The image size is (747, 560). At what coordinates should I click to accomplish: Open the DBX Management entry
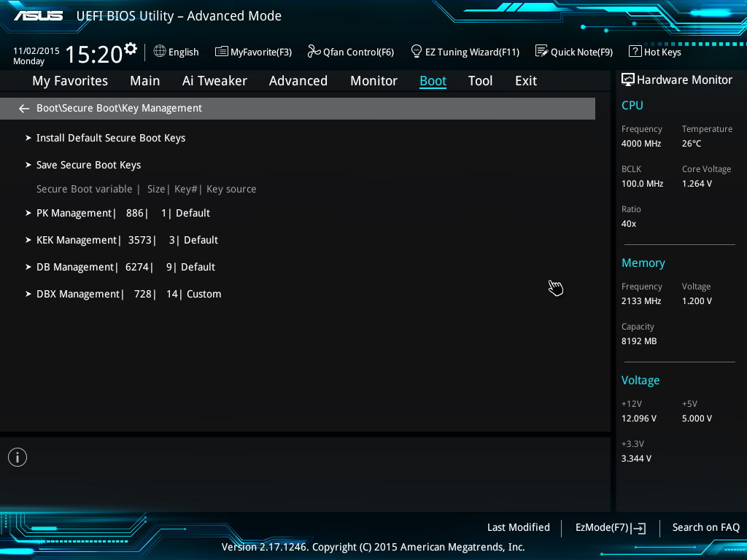(128, 294)
